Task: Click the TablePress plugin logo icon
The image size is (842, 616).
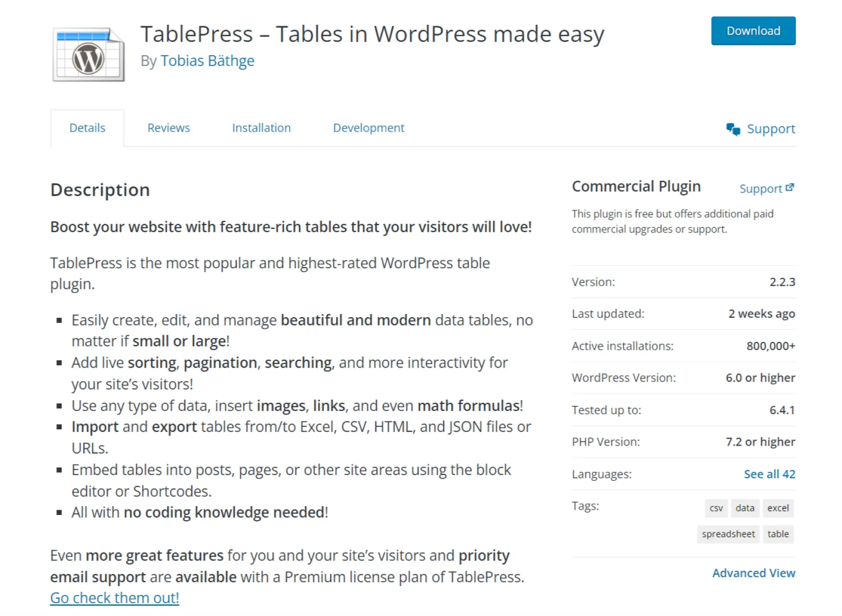Action: [x=88, y=55]
